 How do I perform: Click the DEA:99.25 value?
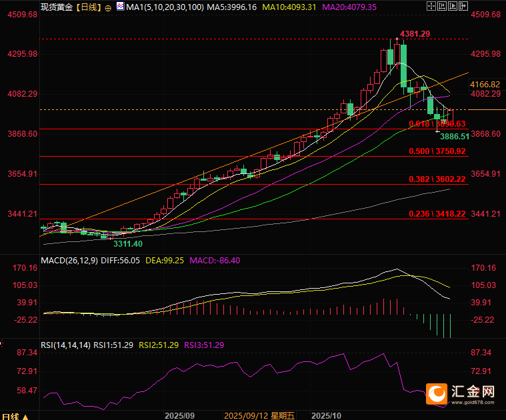[165, 261]
